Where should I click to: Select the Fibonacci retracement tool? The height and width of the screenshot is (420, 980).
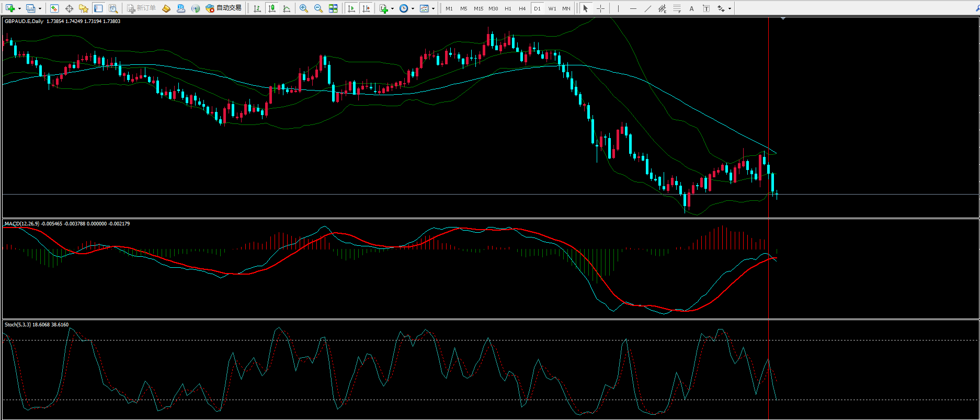677,8
